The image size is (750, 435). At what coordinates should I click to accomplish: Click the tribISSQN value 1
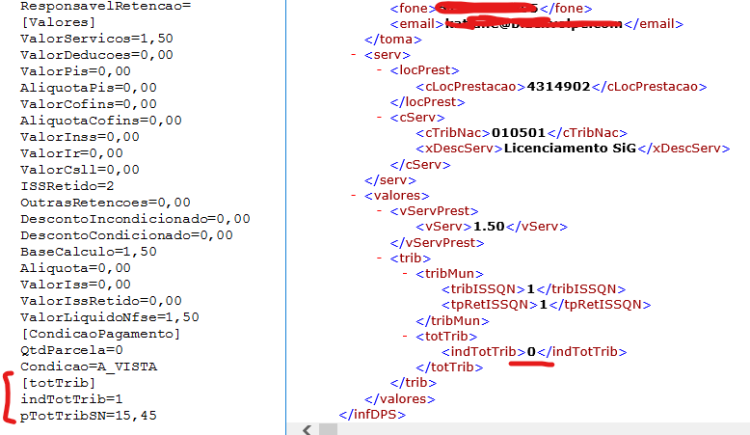pos(530,289)
